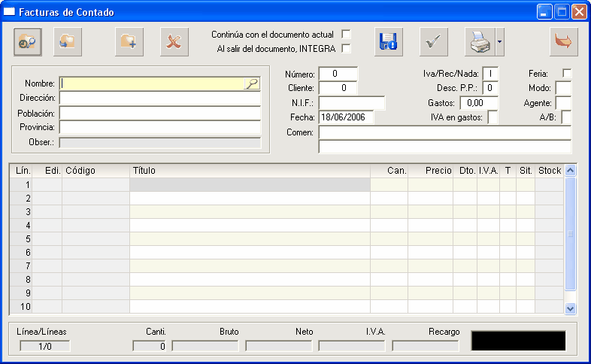Click the Precio column header
Screen dimensions: 591x364
click(430, 171)
